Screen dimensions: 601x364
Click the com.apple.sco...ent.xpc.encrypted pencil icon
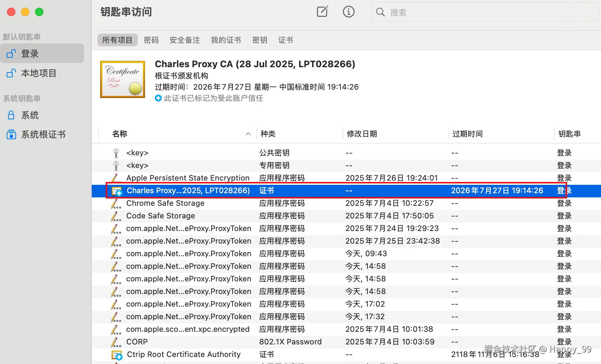click(x=116, y=329)
